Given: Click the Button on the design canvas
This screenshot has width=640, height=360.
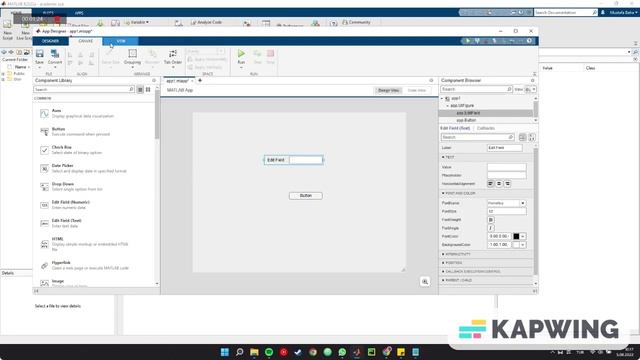Looking at the screenshot, I should click(x=306, y=196).
